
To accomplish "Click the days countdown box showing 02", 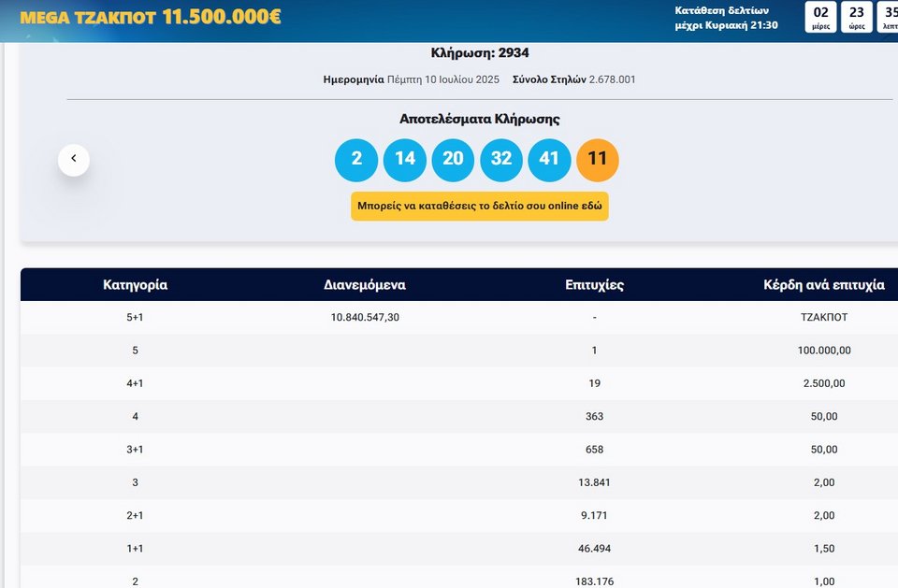I will point(820,17).
